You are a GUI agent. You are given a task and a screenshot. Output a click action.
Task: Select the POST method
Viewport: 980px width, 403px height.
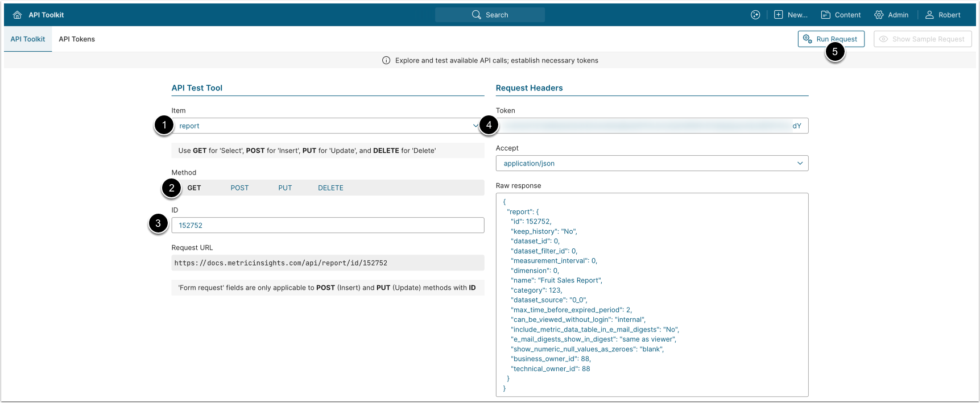tap(239, 188)
